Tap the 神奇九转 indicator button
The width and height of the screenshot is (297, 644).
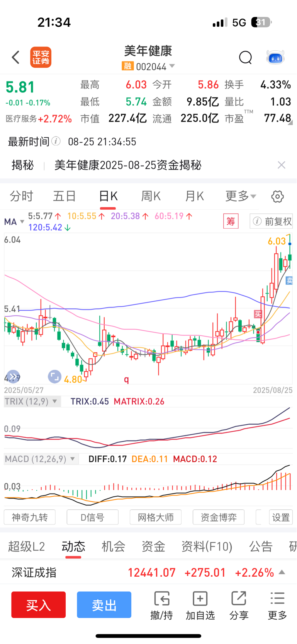point(30,517)
